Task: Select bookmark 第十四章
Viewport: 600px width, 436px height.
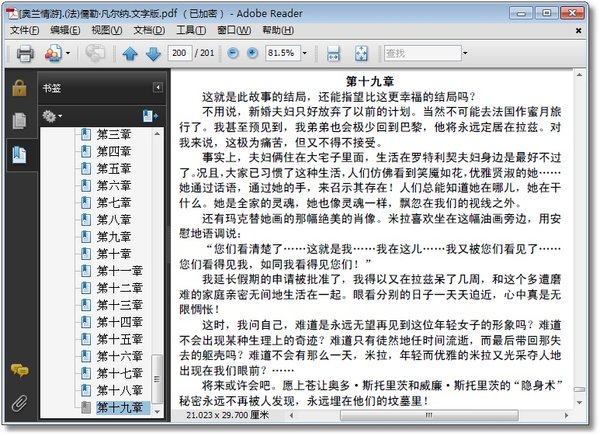Action: [x=120, y=322]
